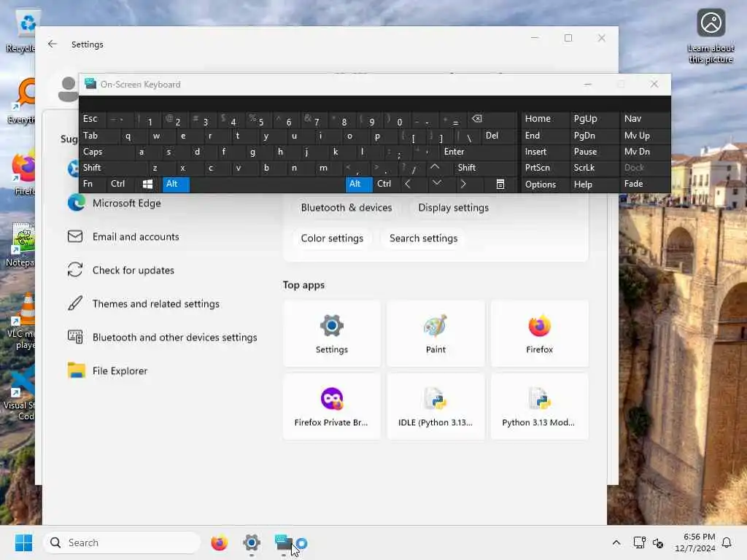Click Display settings chip
Viewport: 747px width, 560px height.
pos(453,208)
